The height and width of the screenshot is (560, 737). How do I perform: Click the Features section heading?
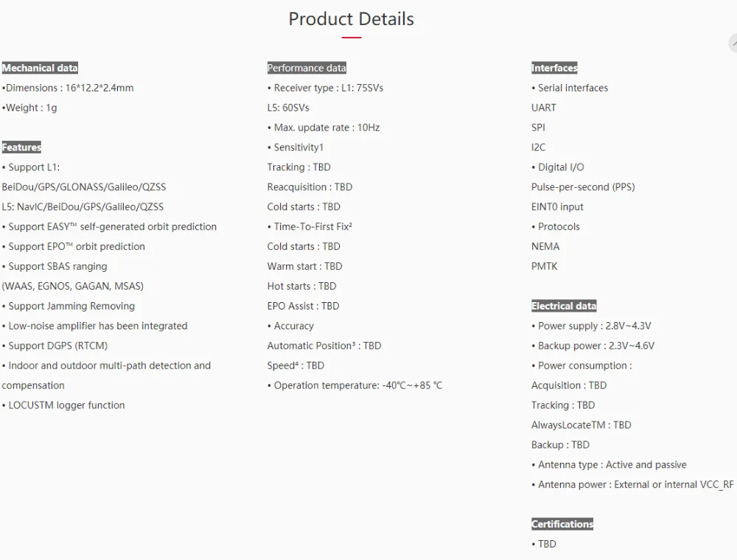[x=21, y=147]
